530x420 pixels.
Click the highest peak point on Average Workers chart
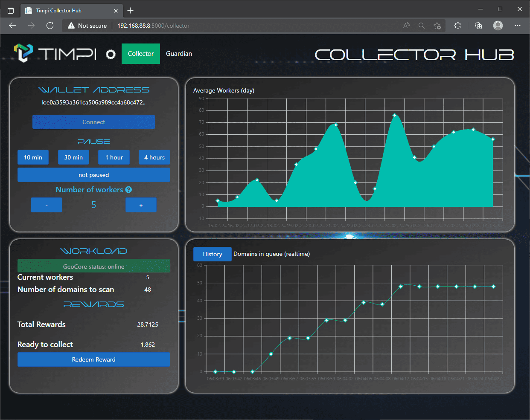click(x=394, y=115)
